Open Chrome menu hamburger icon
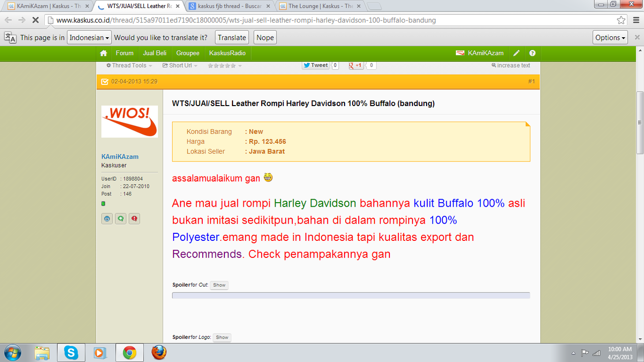 [x=636, y=21]
